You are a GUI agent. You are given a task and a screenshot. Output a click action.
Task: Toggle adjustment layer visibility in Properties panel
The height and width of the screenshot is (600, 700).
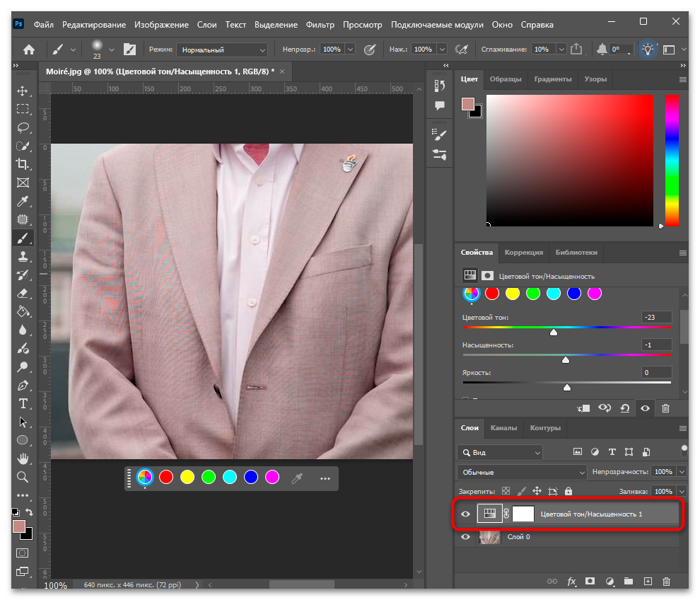645,408
